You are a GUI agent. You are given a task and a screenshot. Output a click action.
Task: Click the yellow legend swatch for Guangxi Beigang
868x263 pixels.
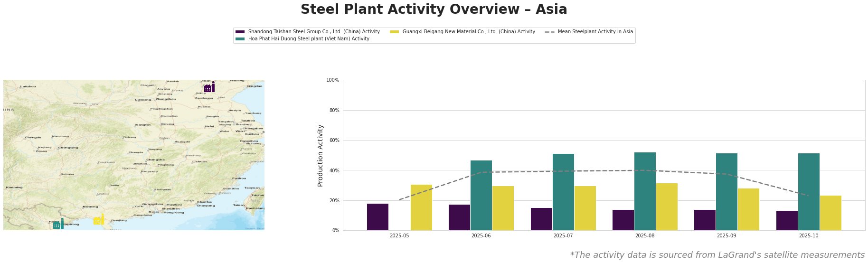click(394, 32)
